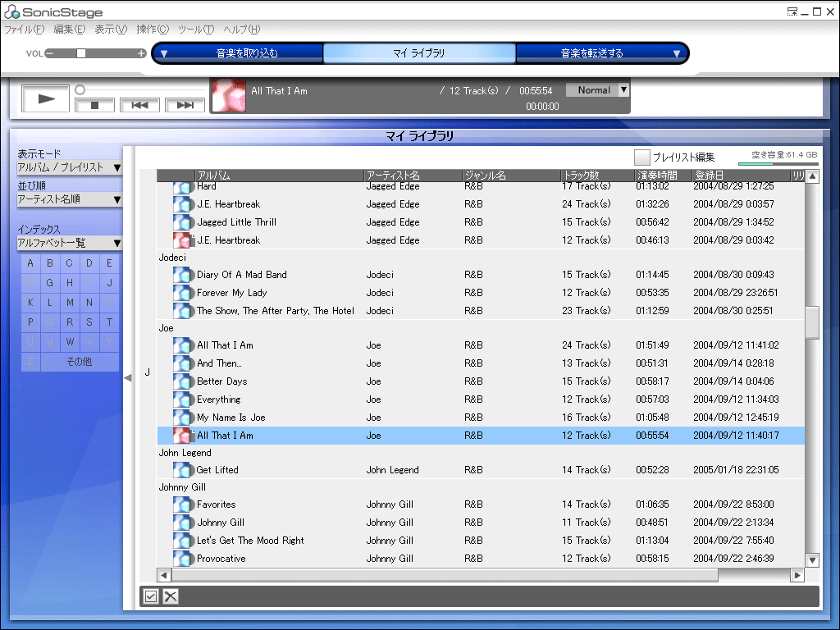Jump to index letter G
The width and height of the screenshot is (840, 630).
[x=50, y=283]
